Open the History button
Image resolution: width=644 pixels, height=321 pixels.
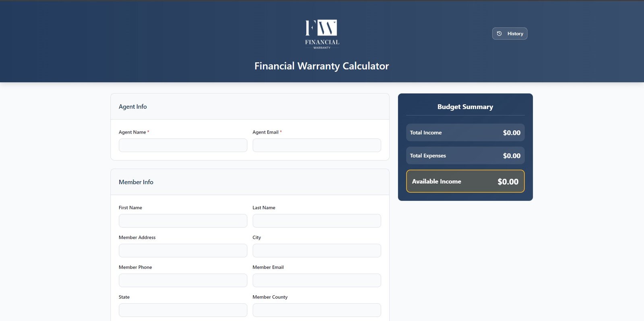click(510, 34)
